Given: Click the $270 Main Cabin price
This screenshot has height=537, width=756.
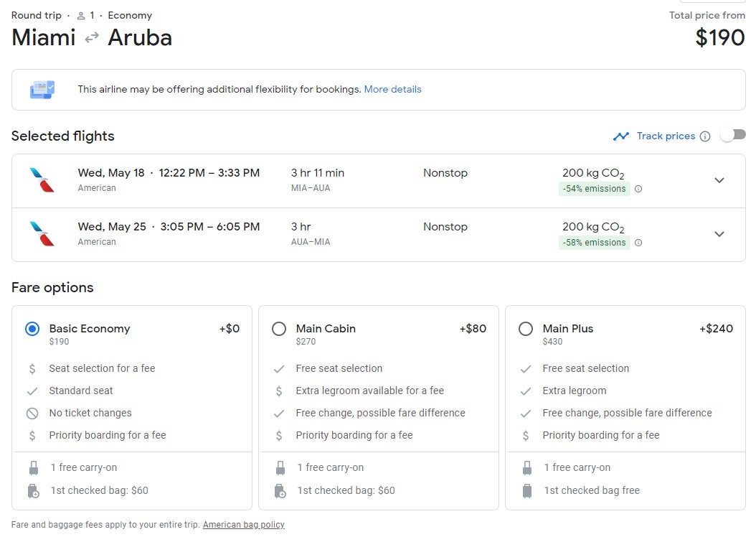Looking at the screenshot, I should coord(306,342).
